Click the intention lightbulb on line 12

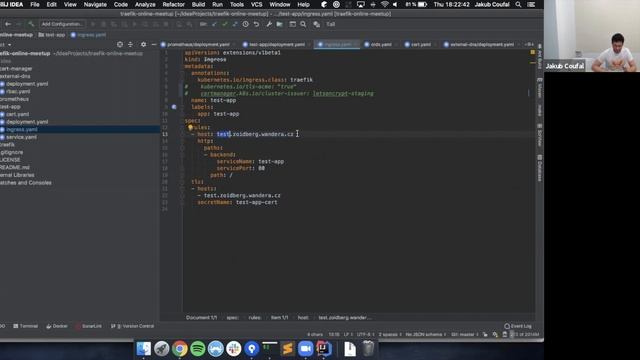190,127
